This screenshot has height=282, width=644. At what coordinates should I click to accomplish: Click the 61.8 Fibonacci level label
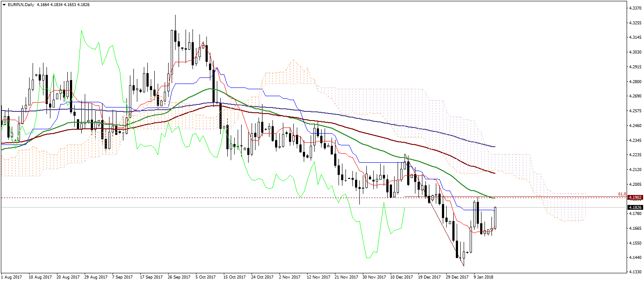point(621,194)
